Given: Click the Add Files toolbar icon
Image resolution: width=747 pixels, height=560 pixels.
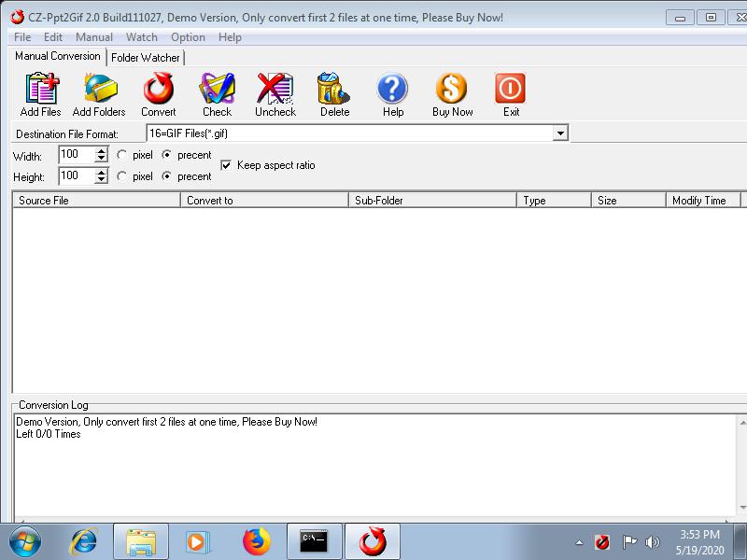Looking at the screenshot, I should (x=41, y=89).
